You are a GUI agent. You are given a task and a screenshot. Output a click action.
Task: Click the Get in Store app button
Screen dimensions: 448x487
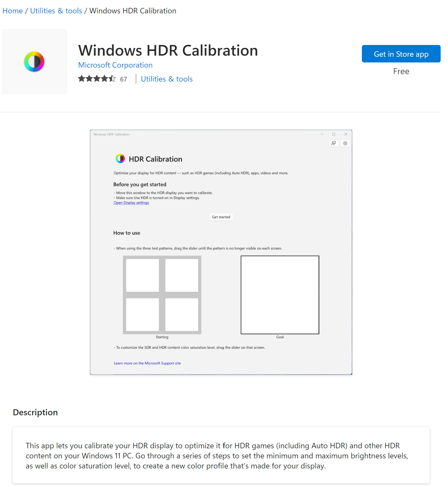pyautogui.click(x=401, y=54)
